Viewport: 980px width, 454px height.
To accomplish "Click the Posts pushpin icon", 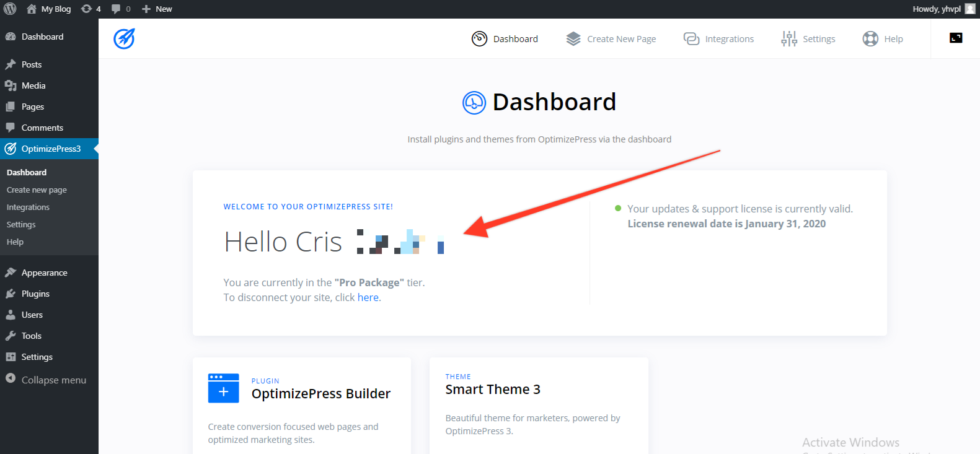I will pos(11,64).
